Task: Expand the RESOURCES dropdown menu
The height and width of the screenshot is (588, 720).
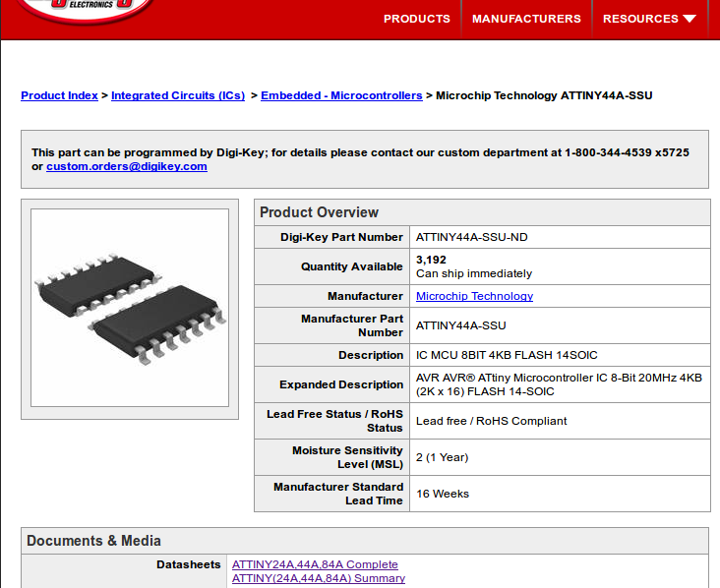Action: tap(649, 19)
